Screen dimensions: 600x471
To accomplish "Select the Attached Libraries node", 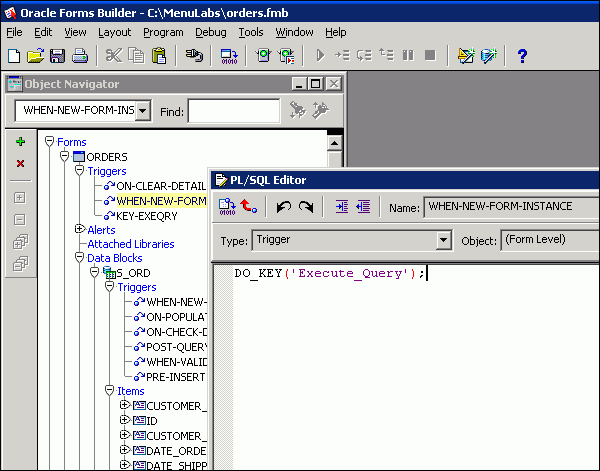I will coord(131,244).
